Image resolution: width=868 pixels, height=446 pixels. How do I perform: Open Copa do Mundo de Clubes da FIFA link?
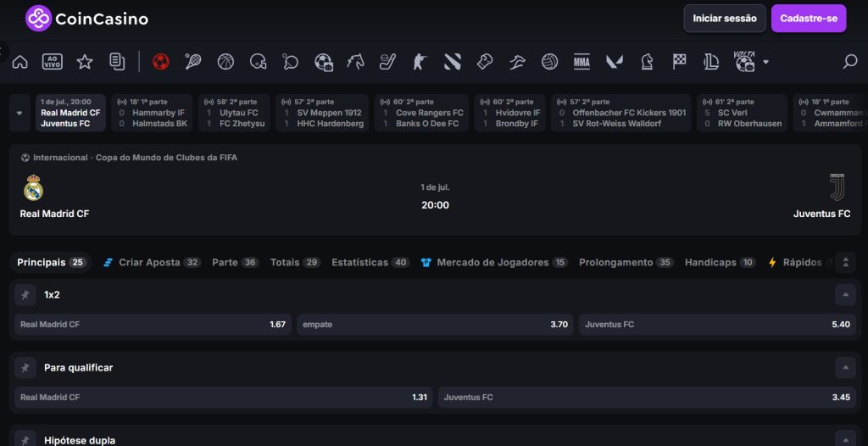tap(167, 158)
